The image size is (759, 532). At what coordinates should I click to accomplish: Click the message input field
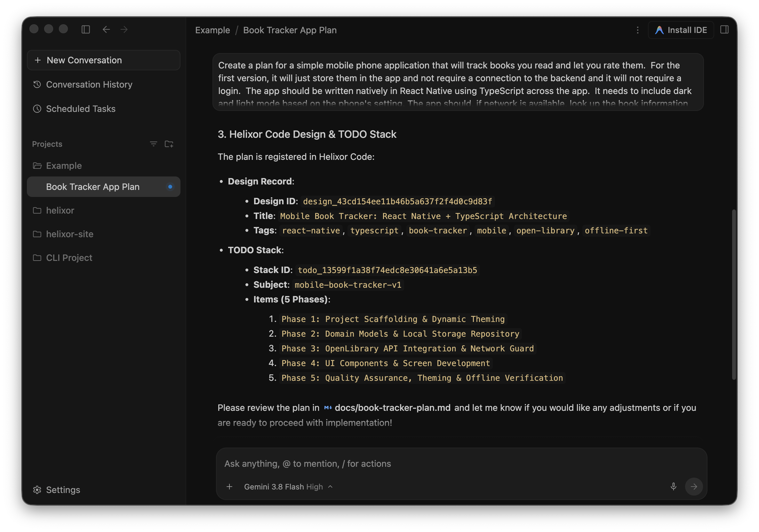pyautogui.click(x=461, y=464)
